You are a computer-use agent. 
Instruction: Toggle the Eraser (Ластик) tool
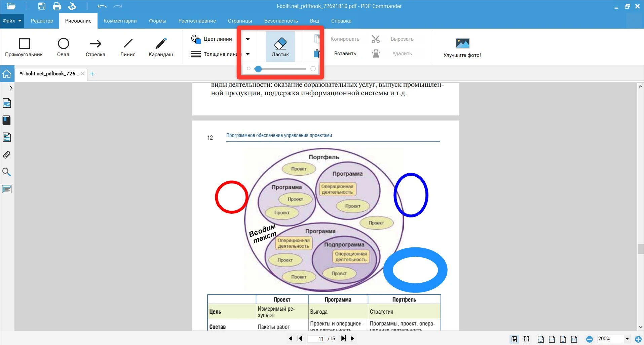click(280, 47)
